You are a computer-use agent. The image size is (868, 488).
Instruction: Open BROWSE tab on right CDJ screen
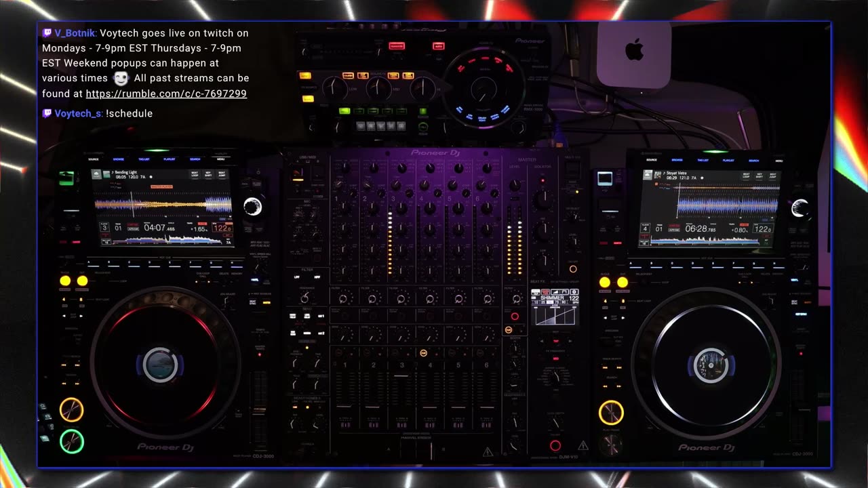point(677,160)
